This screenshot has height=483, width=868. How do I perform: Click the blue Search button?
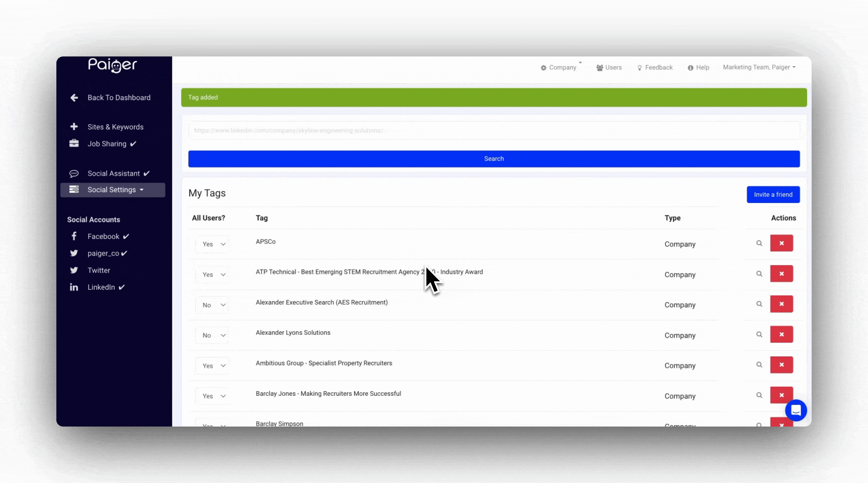tap(494, 159)
